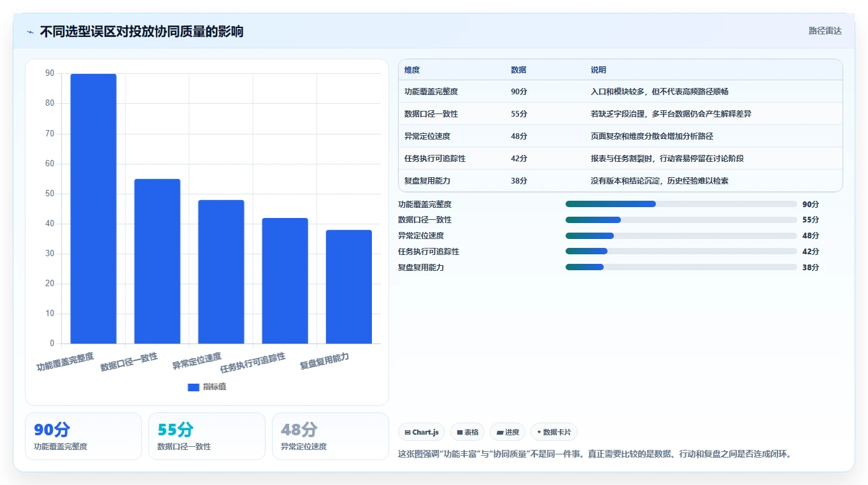Select the Chart.js tag chip
Screen dimensions: 868x485
point(422,432)
